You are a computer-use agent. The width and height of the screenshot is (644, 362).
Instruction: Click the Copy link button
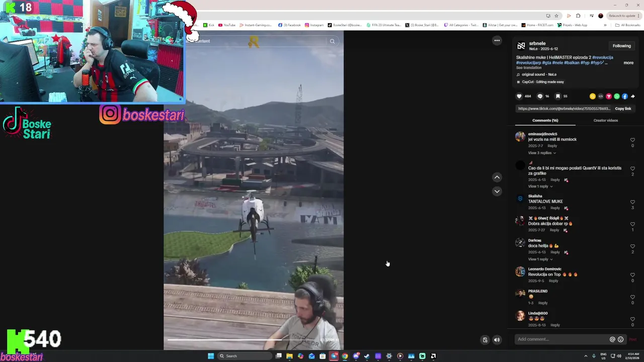click(x=623, y=109)
